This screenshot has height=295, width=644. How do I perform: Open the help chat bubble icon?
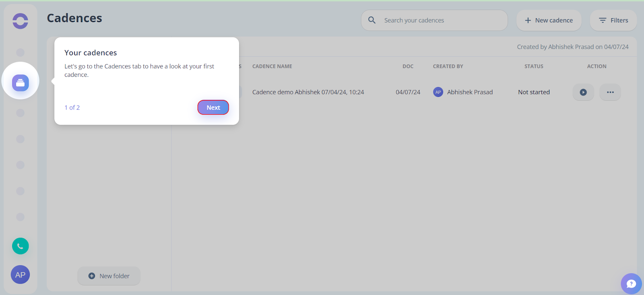[631, 284]
